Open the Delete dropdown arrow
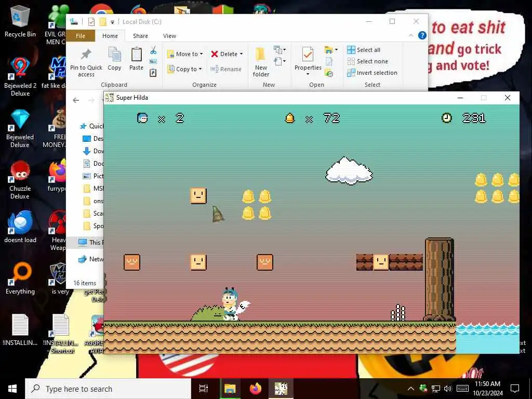Screen dimensions: 532x399 [241, 54]
